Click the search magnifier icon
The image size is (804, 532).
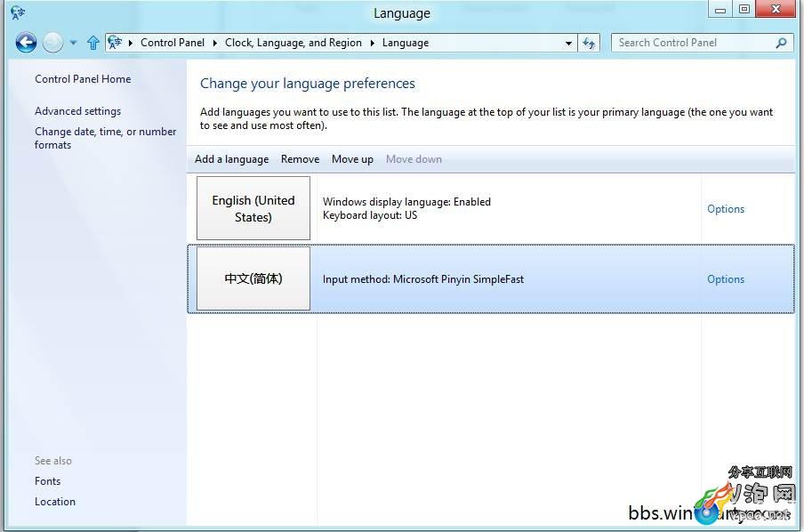781,43
